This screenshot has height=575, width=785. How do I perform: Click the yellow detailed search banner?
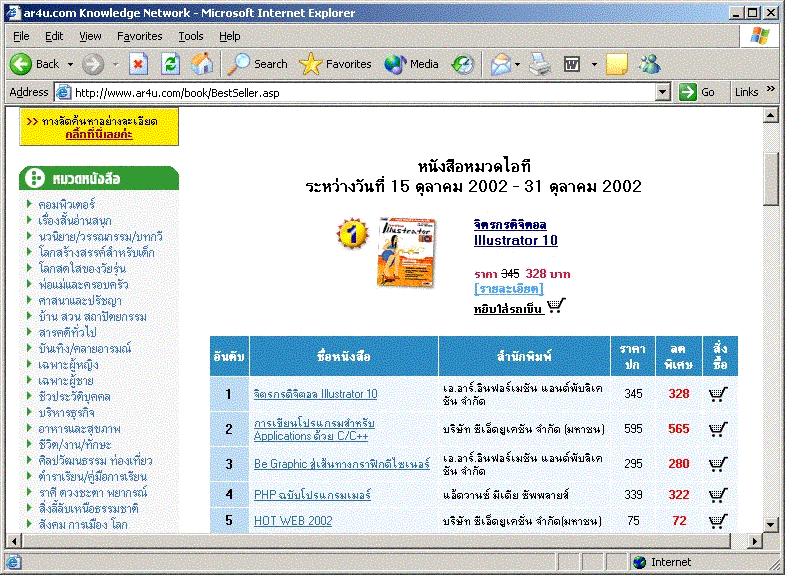(x=99, y=127)
